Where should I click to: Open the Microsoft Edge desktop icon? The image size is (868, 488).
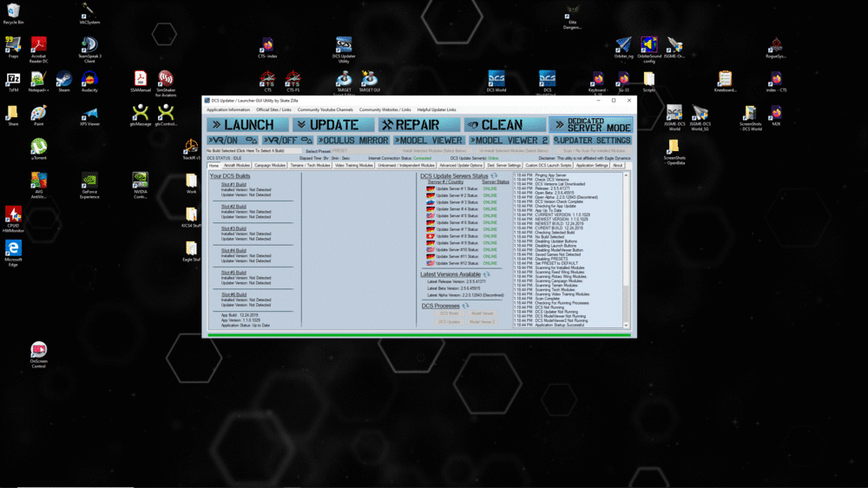point(13,254)
